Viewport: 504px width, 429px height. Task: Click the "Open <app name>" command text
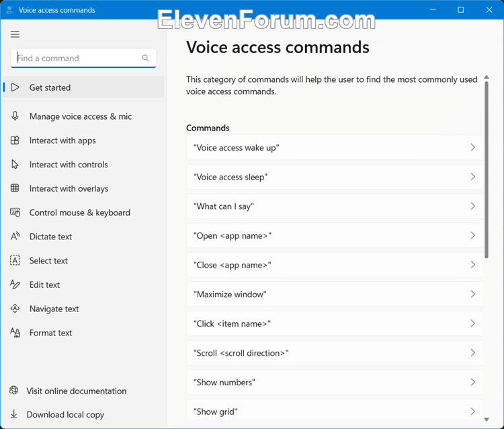tap(233, 236)
